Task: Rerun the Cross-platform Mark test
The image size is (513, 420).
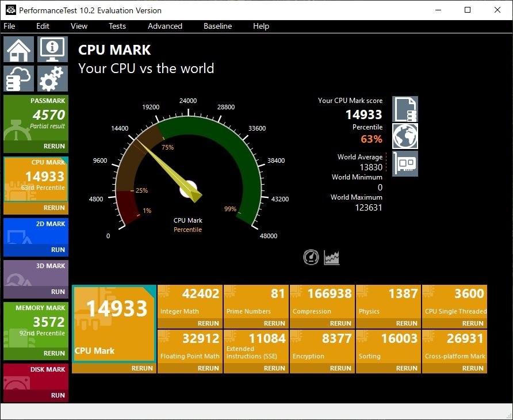Action: pyautogui.click(x=454, y=368)
